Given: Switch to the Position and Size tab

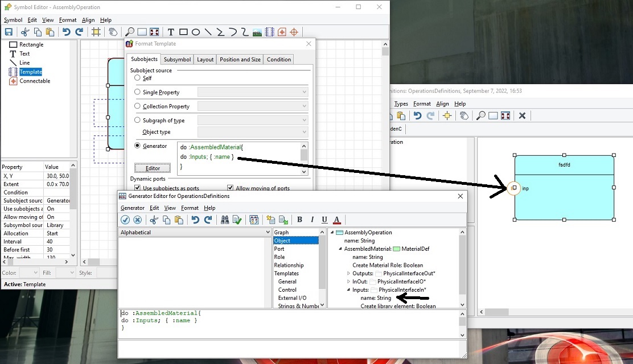Looking at the screenshot, I should coord(240,60).
